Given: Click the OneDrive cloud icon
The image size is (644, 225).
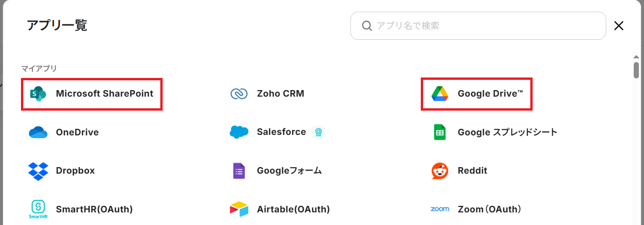Looking at the screenshot, I should point(38,132).
